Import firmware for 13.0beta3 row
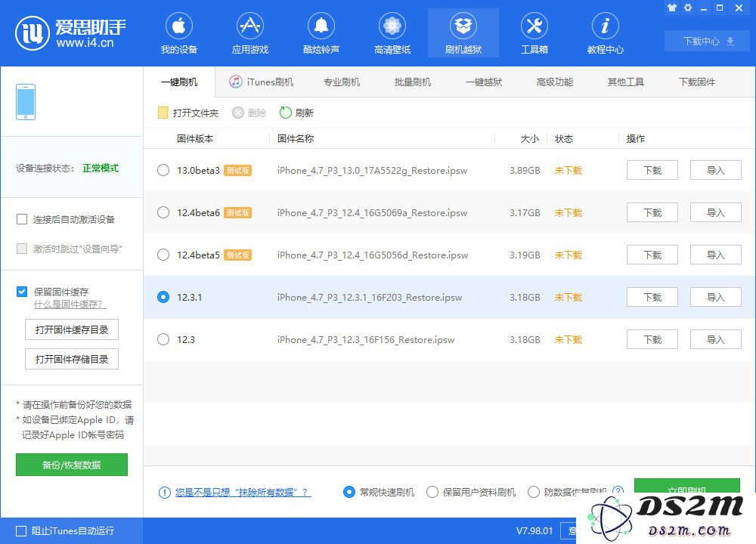756x544 pixels. click(x=715, y=170)
